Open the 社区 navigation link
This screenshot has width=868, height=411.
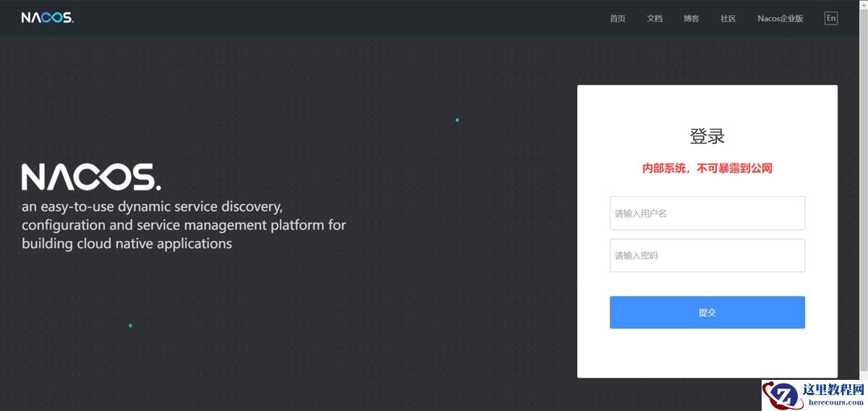[x=728, y=19]
